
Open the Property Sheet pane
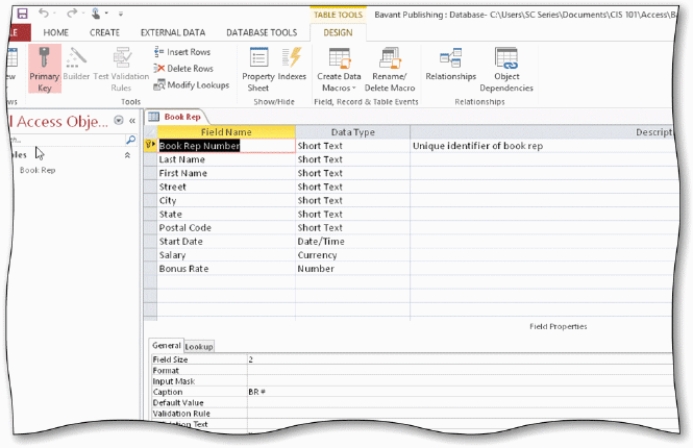[258, 69]
